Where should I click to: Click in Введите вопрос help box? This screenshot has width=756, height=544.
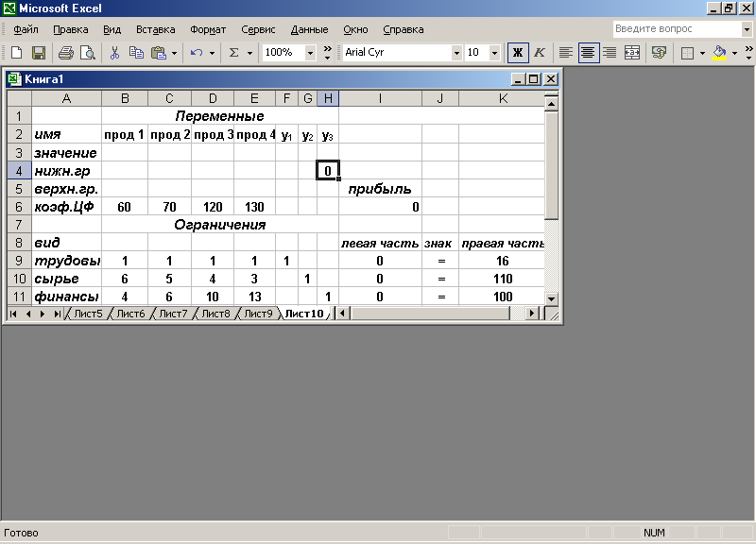[x=678, y=29]
